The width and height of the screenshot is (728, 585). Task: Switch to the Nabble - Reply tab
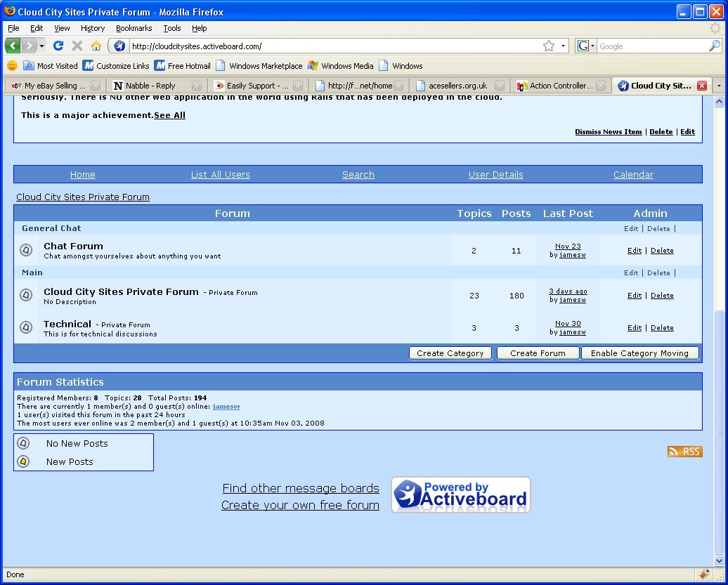tap(150, 86)
